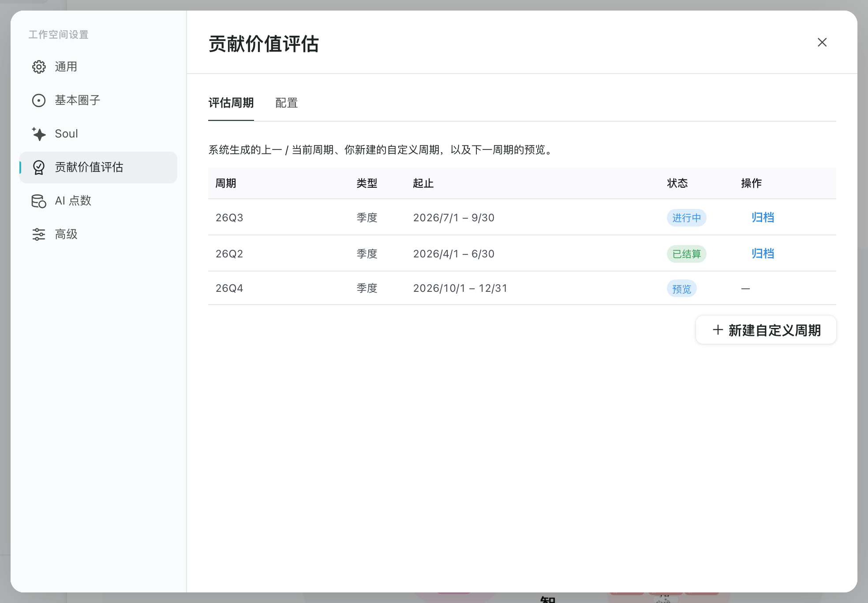Click date range 2026/10/1 – 12/31
The height and width of the screenshot is (603, 868).
point(460,288)
